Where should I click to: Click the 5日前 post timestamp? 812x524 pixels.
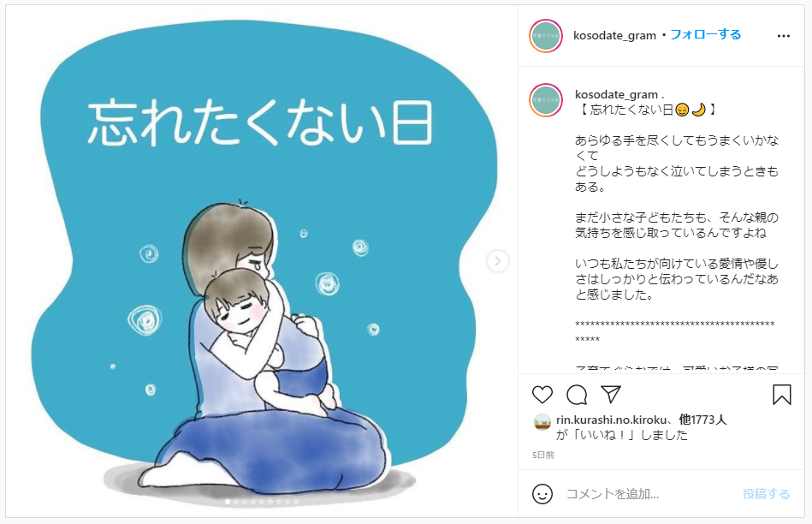[542, 455]
